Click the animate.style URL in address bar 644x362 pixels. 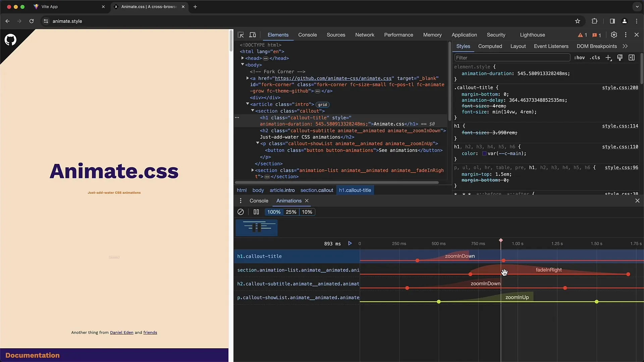67,21
